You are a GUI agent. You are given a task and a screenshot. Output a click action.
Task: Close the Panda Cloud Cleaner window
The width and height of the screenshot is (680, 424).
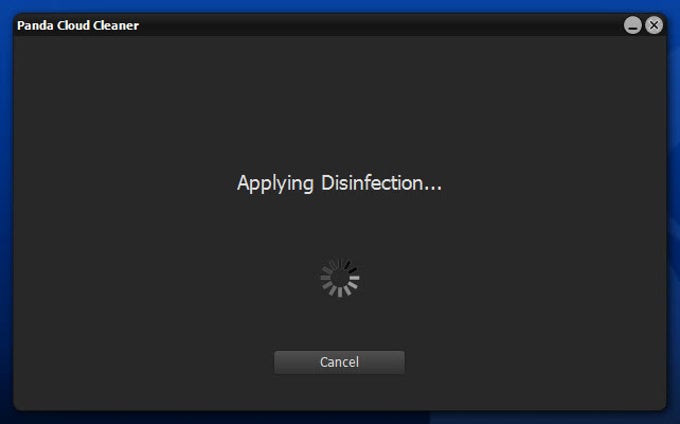click(654, 25)
